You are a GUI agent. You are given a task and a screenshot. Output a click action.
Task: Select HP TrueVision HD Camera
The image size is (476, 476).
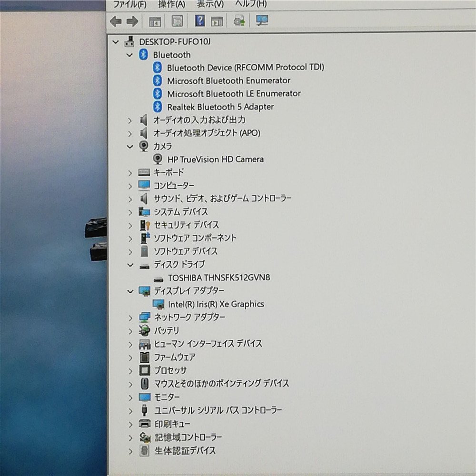tap(216, 159)
